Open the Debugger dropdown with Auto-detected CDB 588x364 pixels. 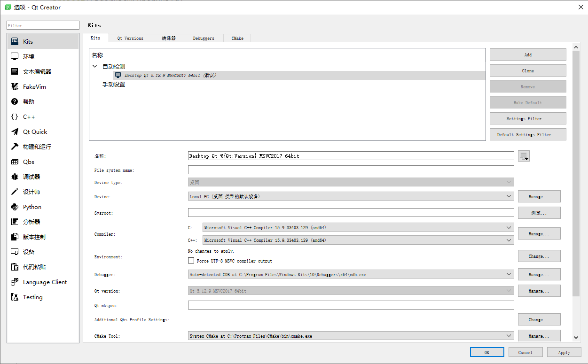351,274
